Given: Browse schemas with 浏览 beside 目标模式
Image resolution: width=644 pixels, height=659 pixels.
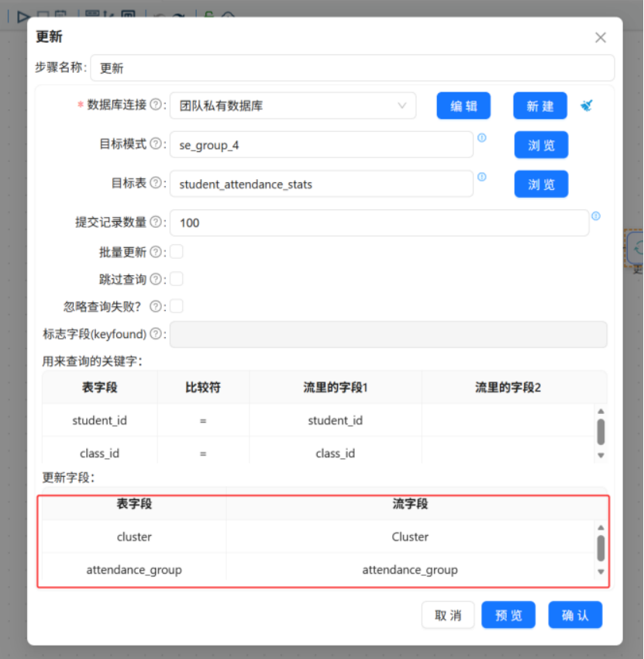Looking at the screenshot, I should tap(541, 145).
